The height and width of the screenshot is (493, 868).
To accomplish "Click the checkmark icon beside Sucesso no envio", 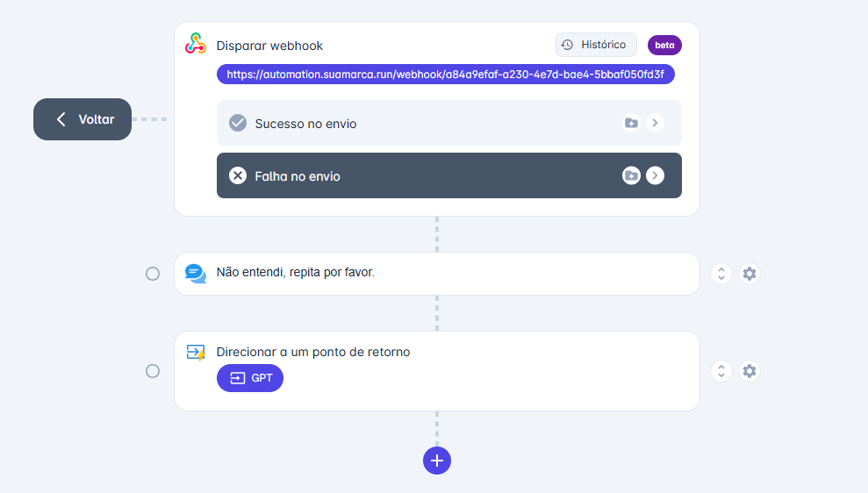I will click(238, 124).
